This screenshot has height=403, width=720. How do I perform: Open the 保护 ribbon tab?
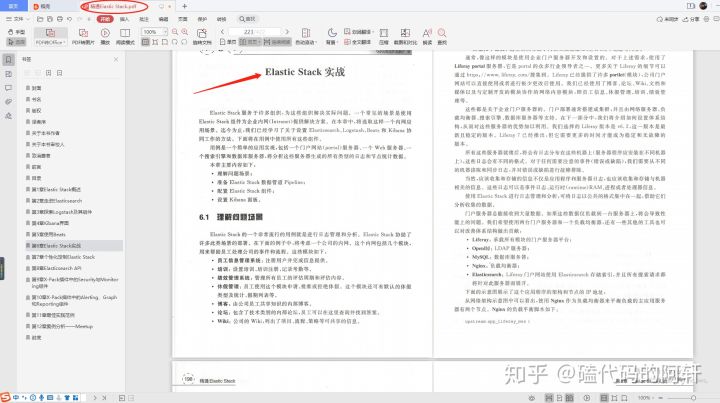(202, 19)
